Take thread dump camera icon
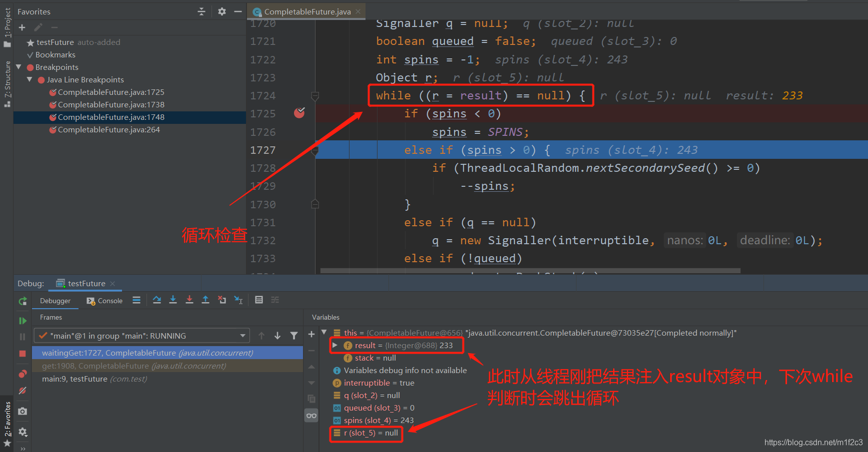This screenshot has width=868, height=452. 22,411
